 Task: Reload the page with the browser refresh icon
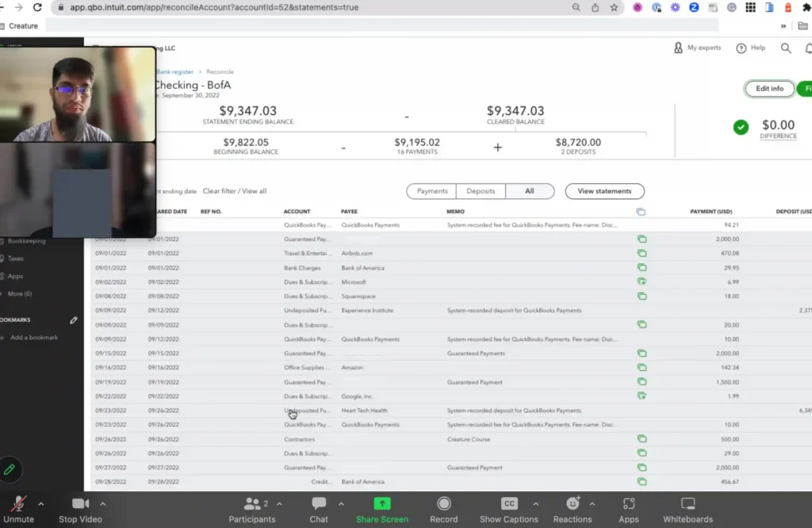click(x=37, y=7)
